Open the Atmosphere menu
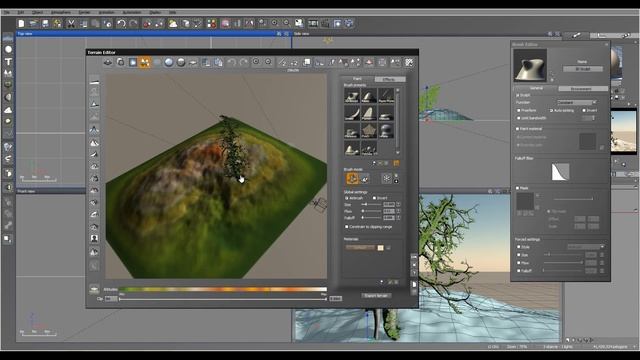Viewport: 640px width, 360px height. click(61, 13)
